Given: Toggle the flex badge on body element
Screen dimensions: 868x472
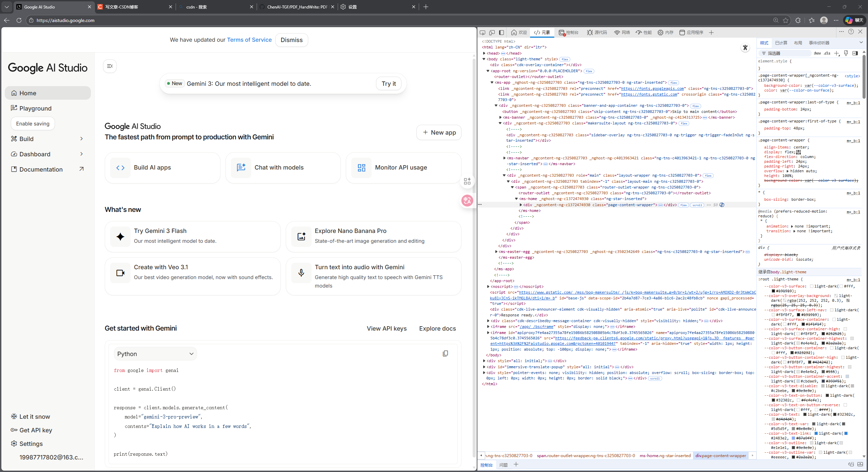Looking at the screenshot, I should [x=565, y=59].
